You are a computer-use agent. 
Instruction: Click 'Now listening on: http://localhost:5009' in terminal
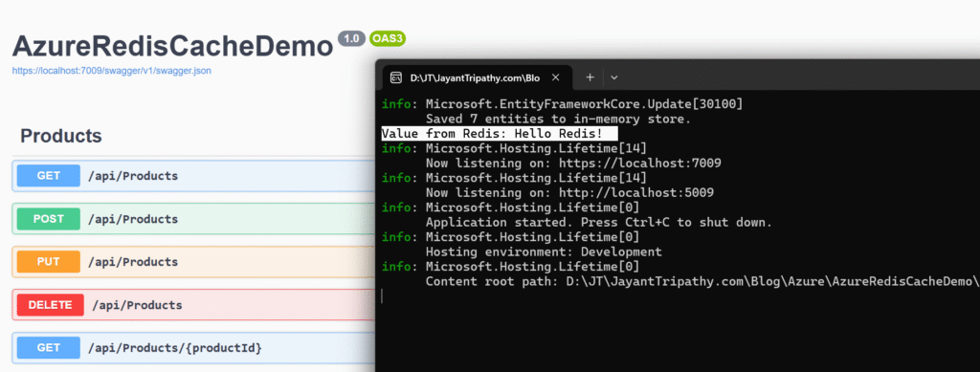(x=569, y=193)
